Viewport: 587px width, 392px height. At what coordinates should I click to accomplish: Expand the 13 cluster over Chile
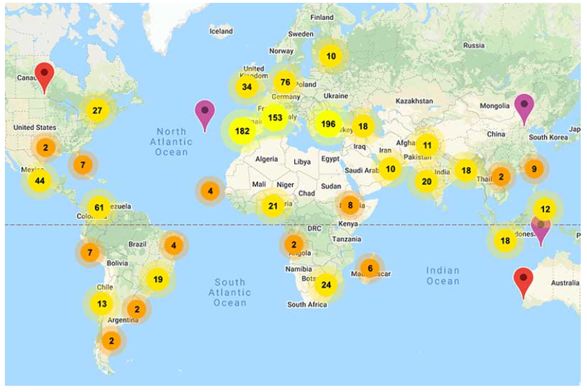pos(102,304)
